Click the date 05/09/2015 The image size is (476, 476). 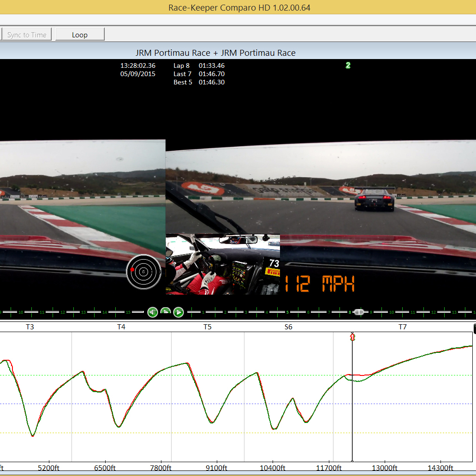click(x=138, y=74)
